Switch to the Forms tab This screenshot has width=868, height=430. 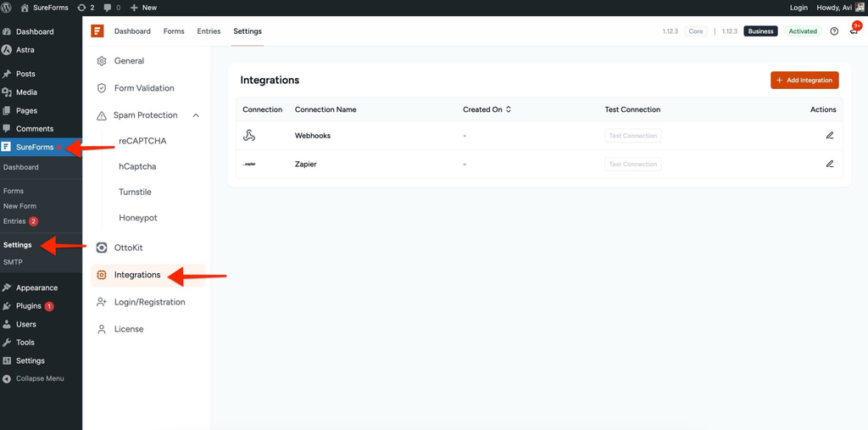click(174, 31)
